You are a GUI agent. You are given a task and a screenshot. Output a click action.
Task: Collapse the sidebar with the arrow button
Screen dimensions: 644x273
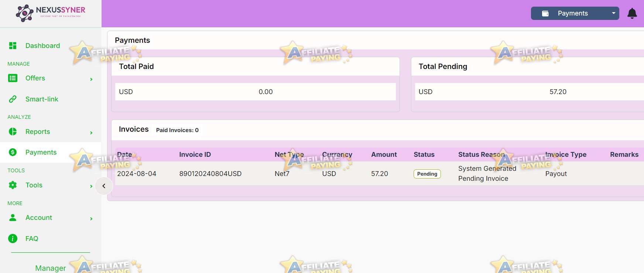click(104, 186)
